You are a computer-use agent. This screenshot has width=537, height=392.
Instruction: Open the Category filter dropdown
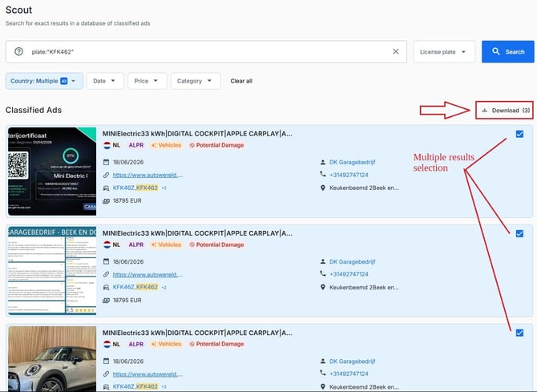196,81
